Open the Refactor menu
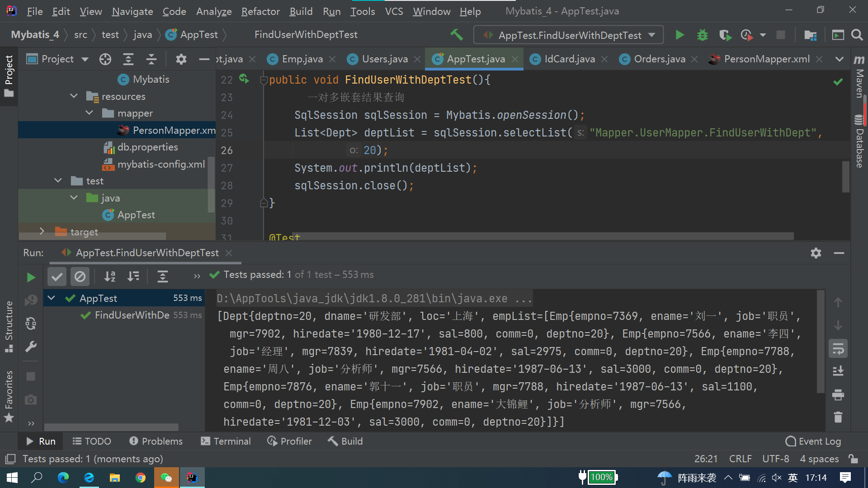Image resolution: width=868 pixels, height=488 pixels. (260, 11)
